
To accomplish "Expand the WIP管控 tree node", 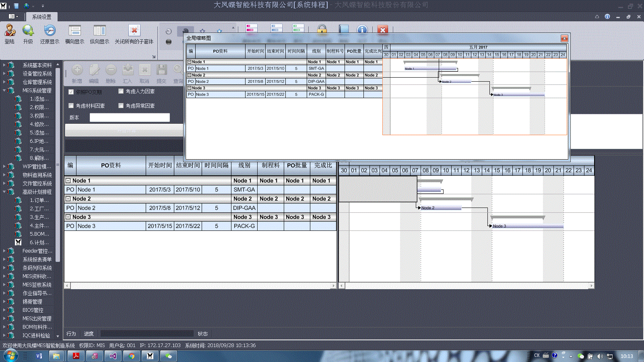I will pyautogui.click(x=4, y=166).
